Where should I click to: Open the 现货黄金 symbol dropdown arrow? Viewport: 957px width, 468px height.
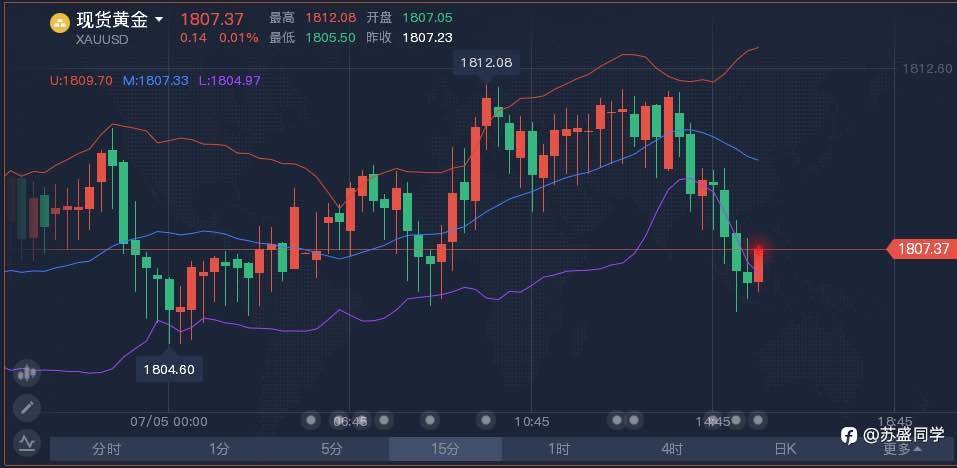pyautogui.click(x=158, y=19)
